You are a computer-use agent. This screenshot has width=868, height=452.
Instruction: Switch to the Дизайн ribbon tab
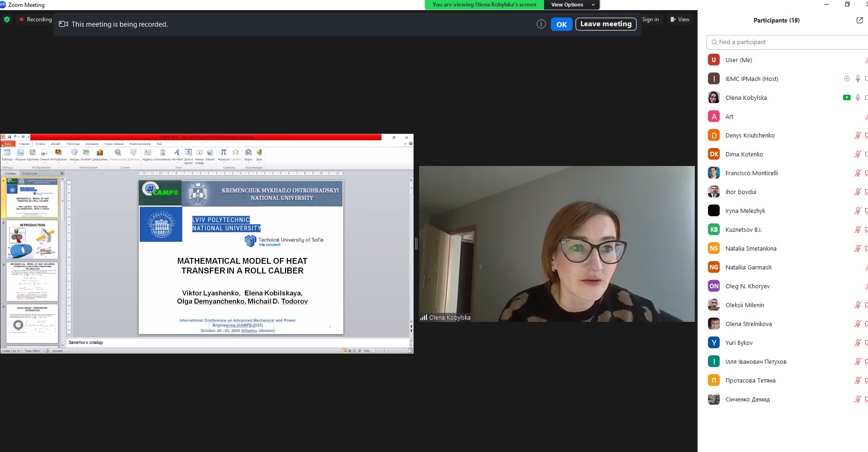point(56,144)
